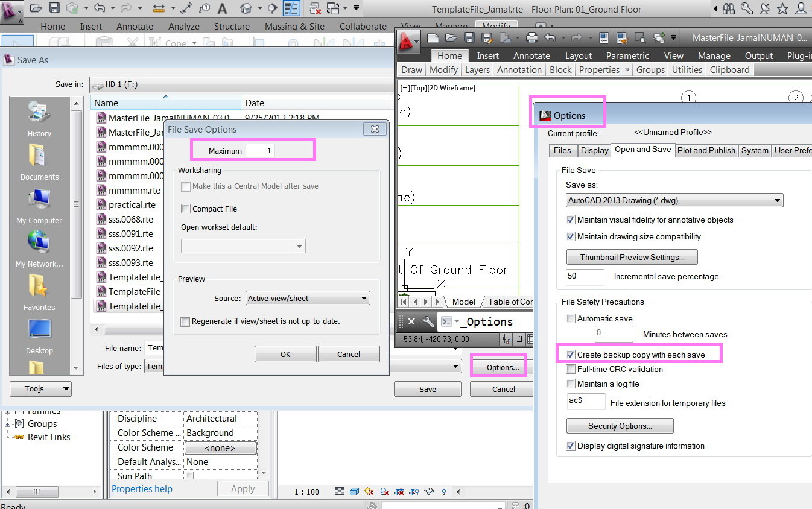
Task: Click the Visual Style cube icon in view control bar
Action: click(354, 492)
